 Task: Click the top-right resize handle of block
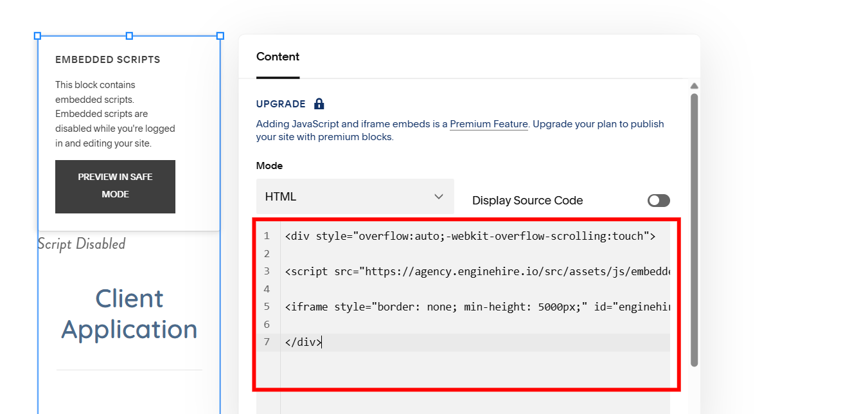(220, 36)
